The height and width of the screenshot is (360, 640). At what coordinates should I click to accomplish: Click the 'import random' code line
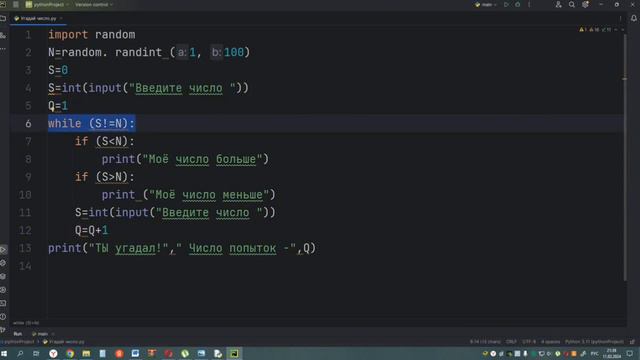[92, 35]
